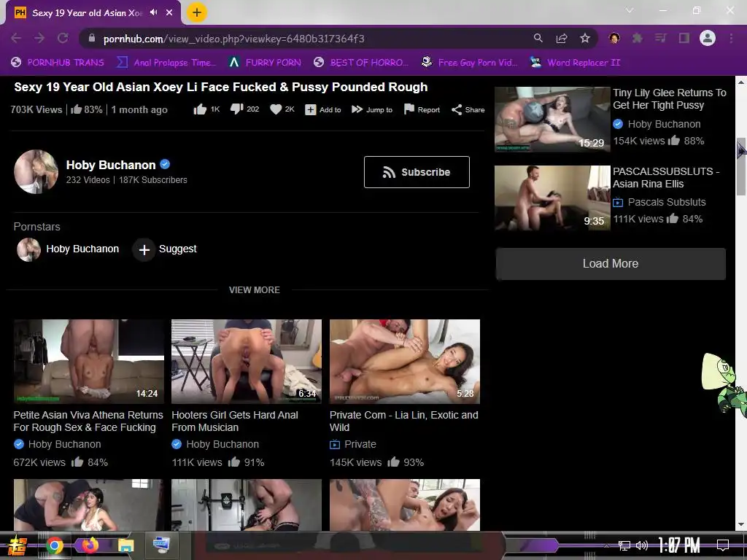Open the Chrome three-dot menu

tap(731, 38)
